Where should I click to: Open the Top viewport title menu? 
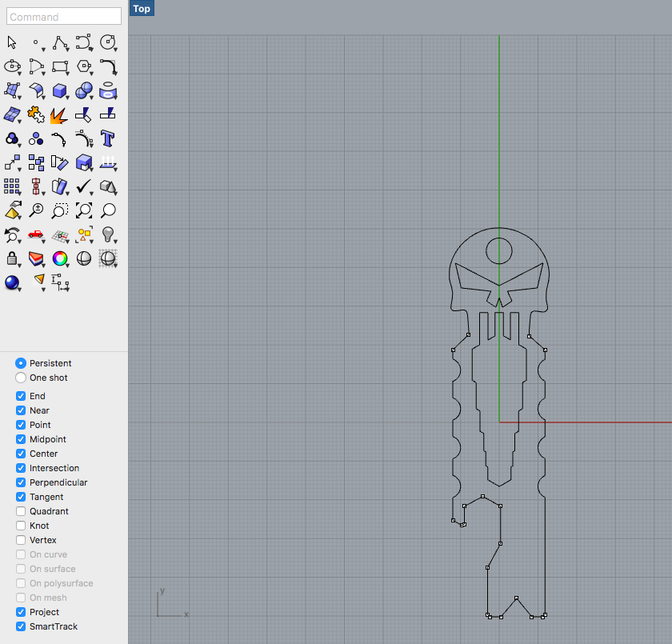coord(142,9)
